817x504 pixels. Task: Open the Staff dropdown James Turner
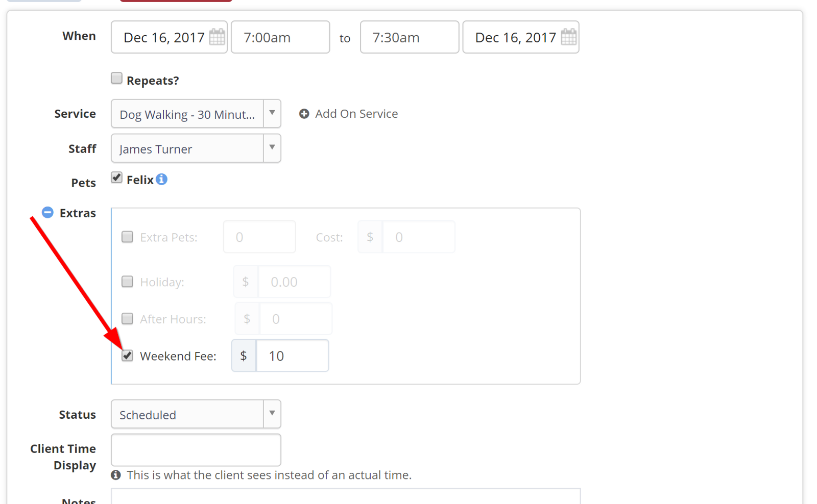[x=196, y=148]
